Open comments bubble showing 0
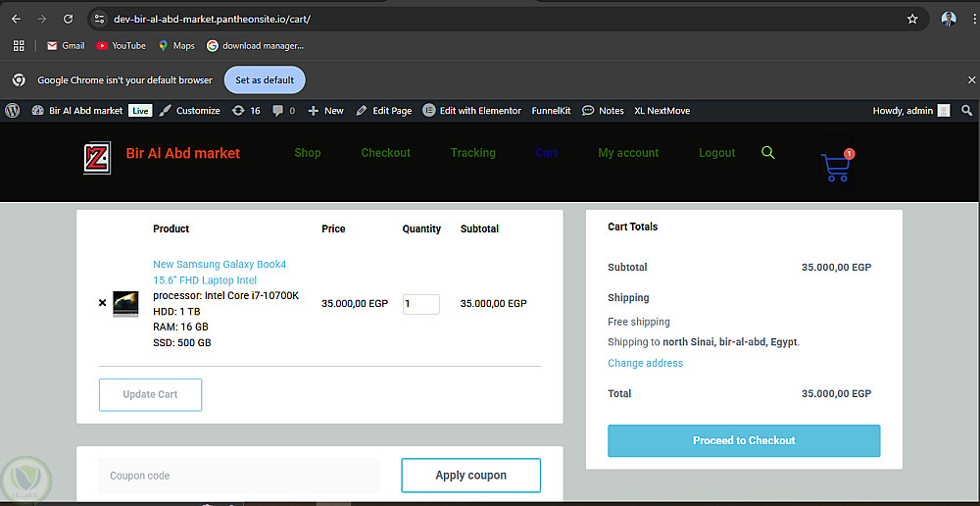 tap(284, 111)
